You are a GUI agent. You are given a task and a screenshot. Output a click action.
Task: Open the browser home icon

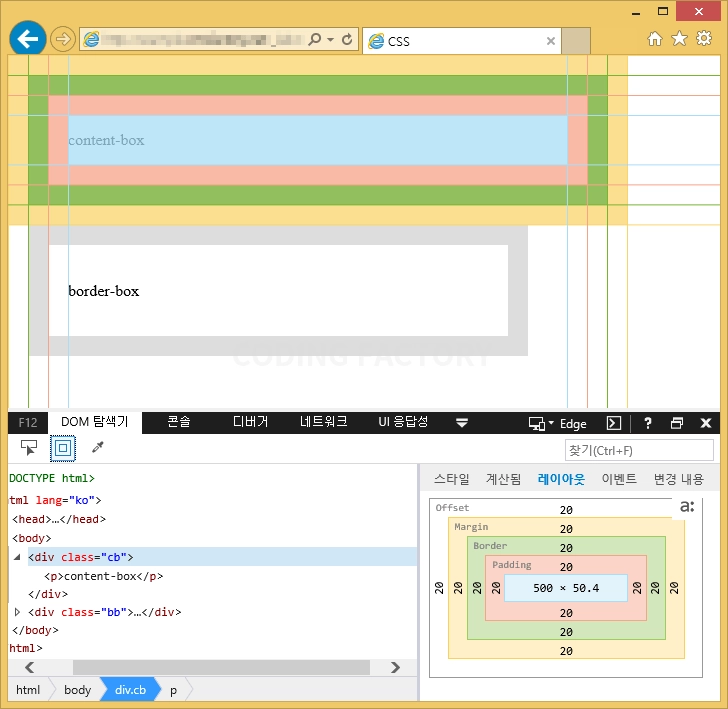pyautogui.click(x=655, y=39)
